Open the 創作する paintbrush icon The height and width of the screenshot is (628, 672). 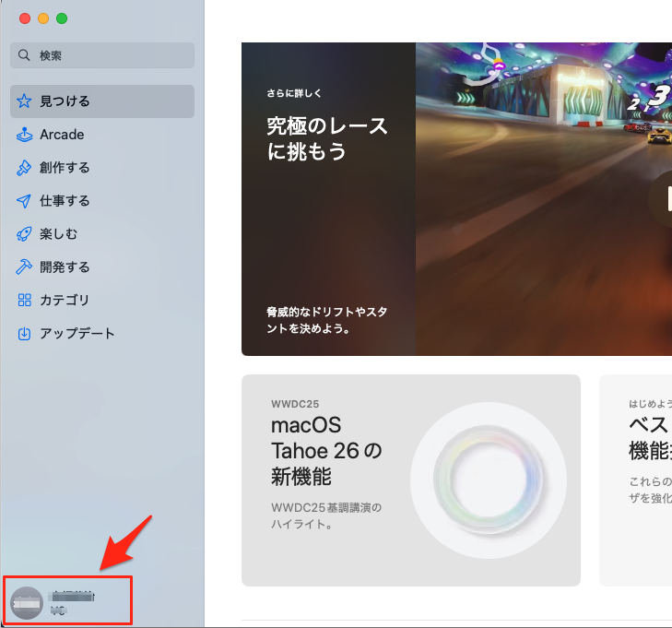[24, 168]
